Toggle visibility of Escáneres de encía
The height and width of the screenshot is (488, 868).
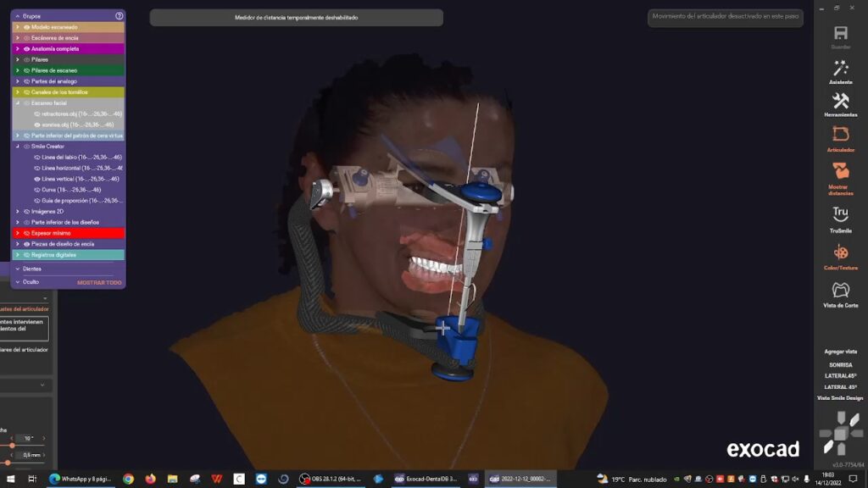click(x=26, y=38)
